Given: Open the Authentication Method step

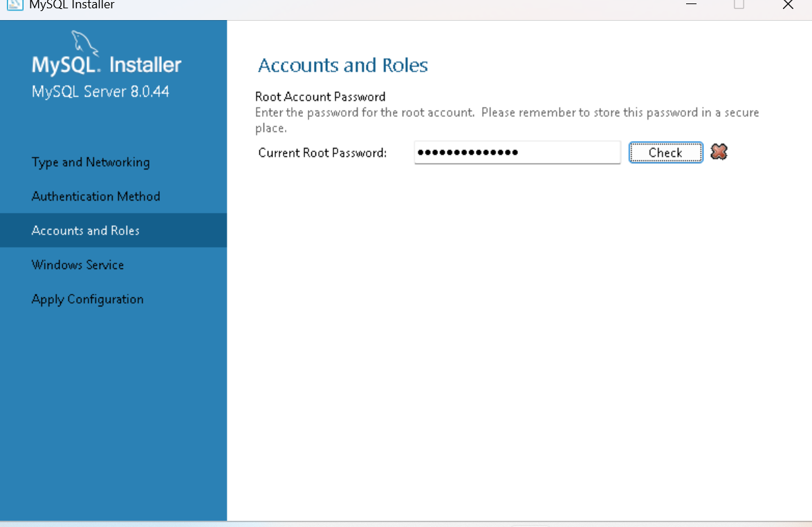Looking at the screenshot, I should pos(96,196).
